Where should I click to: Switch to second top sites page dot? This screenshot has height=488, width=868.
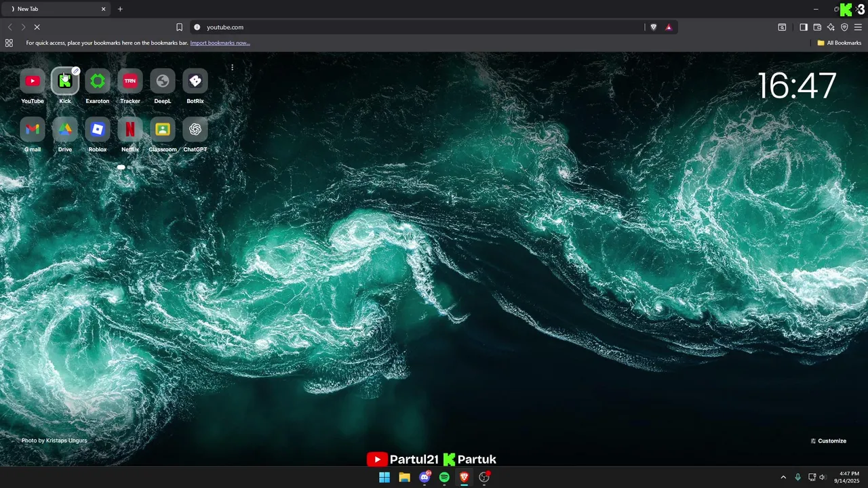[x=130, y=167]
